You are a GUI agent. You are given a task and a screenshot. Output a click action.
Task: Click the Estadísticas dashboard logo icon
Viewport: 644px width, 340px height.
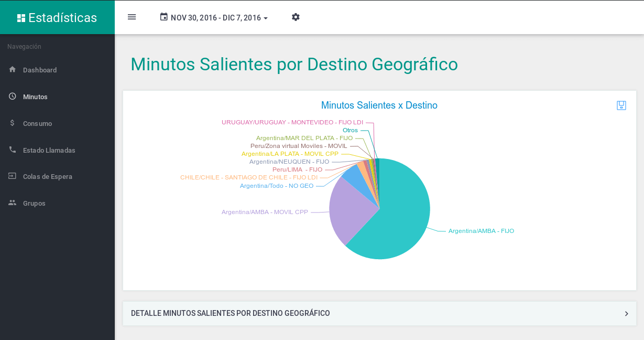pos(21,18)
